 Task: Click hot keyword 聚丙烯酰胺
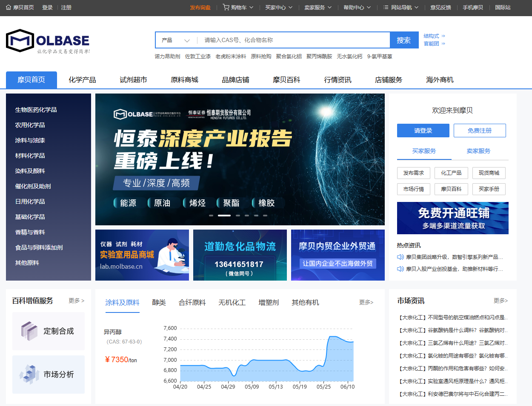pyautogui.click(x=319, y=56)
